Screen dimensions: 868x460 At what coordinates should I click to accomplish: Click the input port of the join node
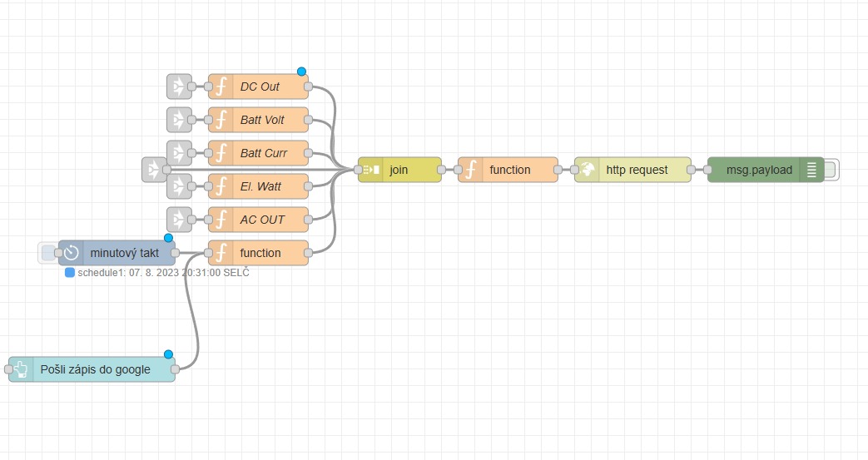(358, 170)
